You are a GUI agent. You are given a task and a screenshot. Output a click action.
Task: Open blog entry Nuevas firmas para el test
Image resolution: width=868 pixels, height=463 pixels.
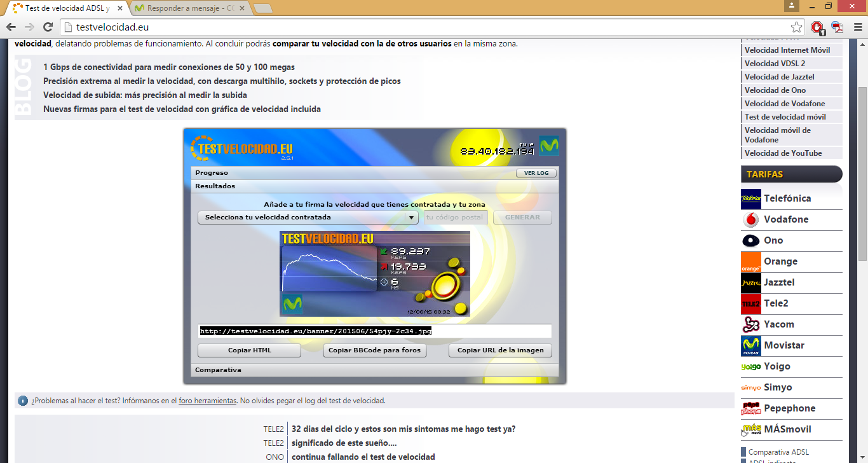click(182, 109)
